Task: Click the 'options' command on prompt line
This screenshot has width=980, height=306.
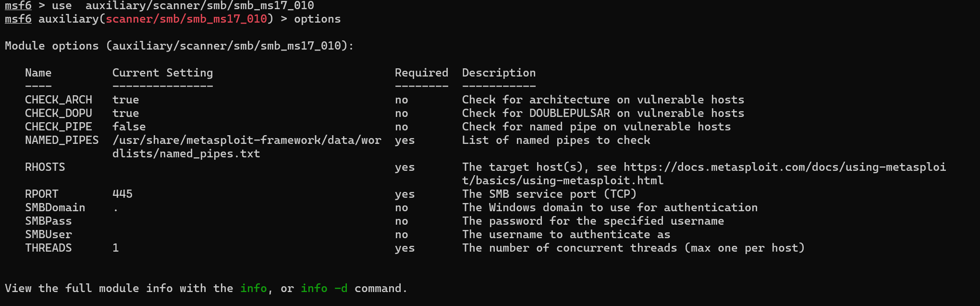Action: coord(317,19)
